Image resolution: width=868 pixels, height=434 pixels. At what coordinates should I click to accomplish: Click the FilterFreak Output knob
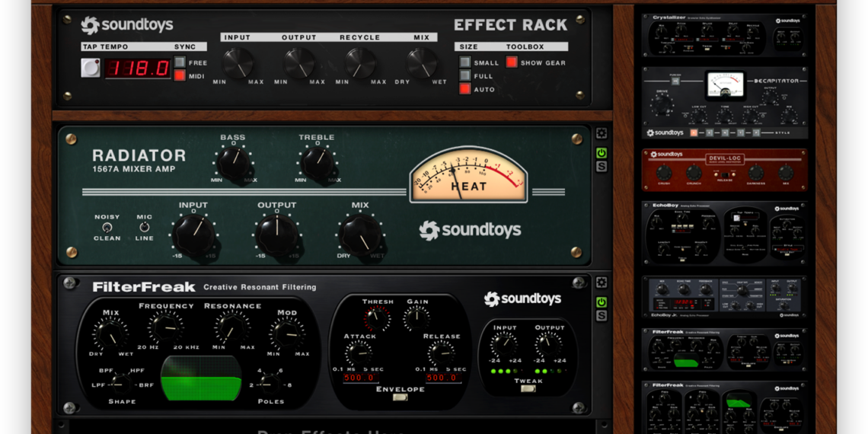click(548, 344)
